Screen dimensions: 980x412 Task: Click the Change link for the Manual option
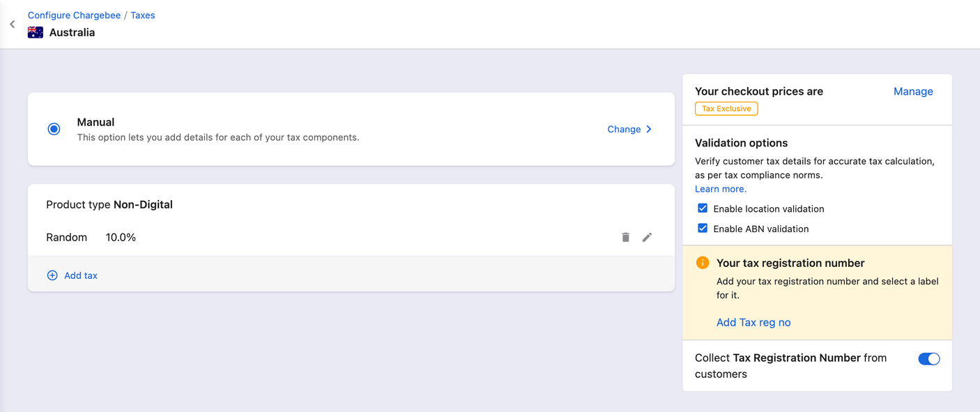624,129
